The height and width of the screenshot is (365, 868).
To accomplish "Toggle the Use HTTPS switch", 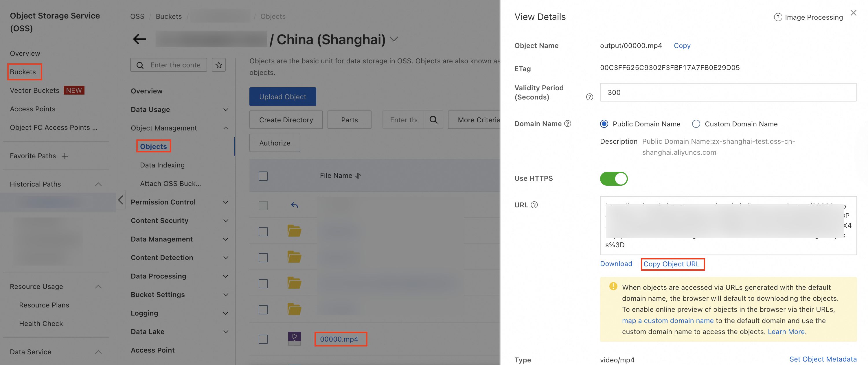I will coord(614,178).
